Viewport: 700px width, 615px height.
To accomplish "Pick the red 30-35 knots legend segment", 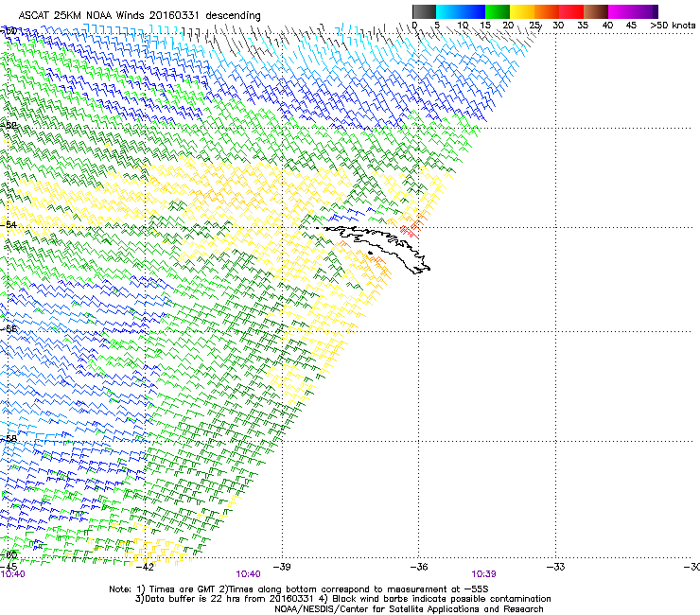I will click(x=571, y=11).
